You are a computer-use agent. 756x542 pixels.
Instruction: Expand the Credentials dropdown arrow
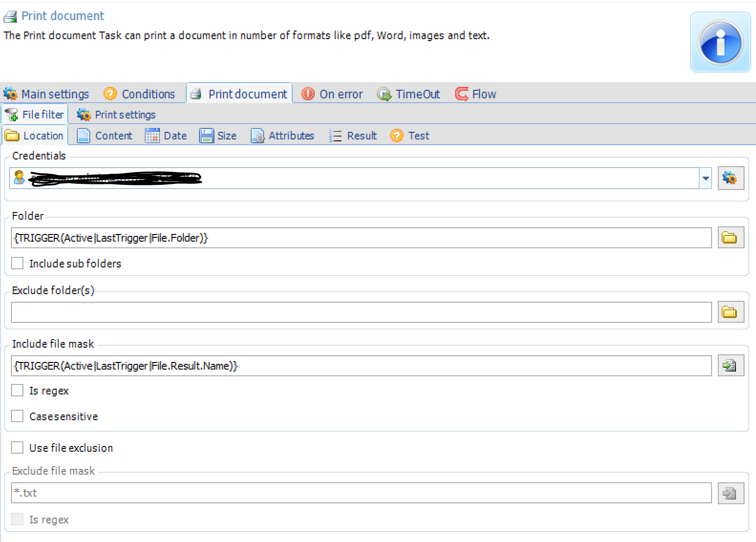705,178
